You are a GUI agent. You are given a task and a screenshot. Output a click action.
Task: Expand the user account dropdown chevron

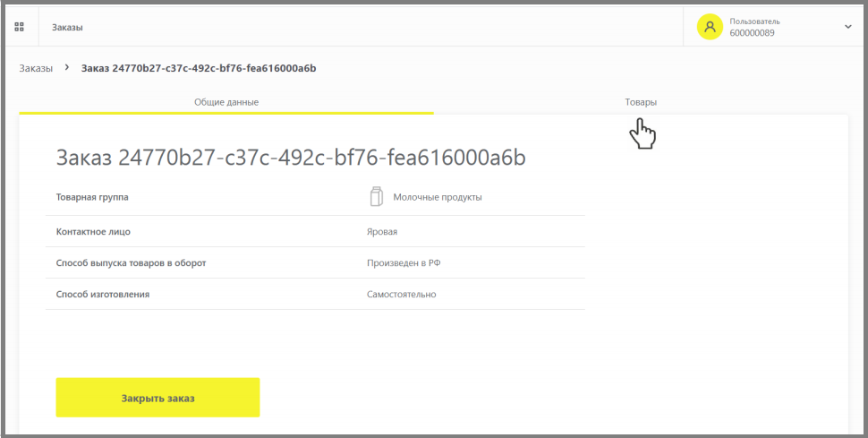click(847, 27)
